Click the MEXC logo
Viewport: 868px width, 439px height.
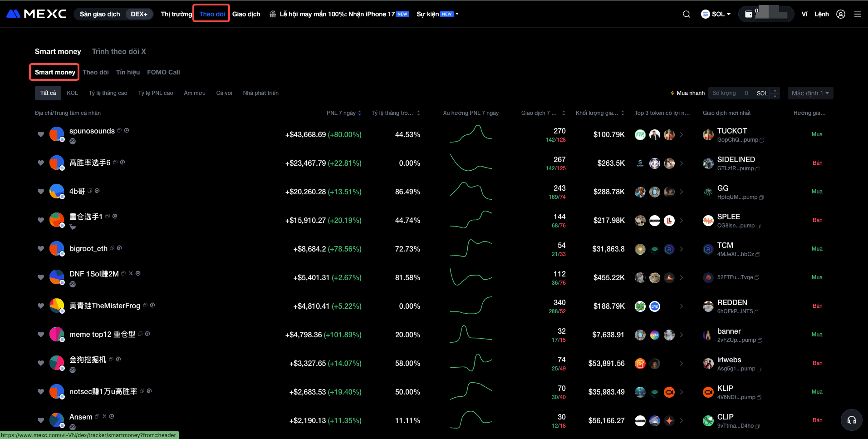(x=36, y=14)
